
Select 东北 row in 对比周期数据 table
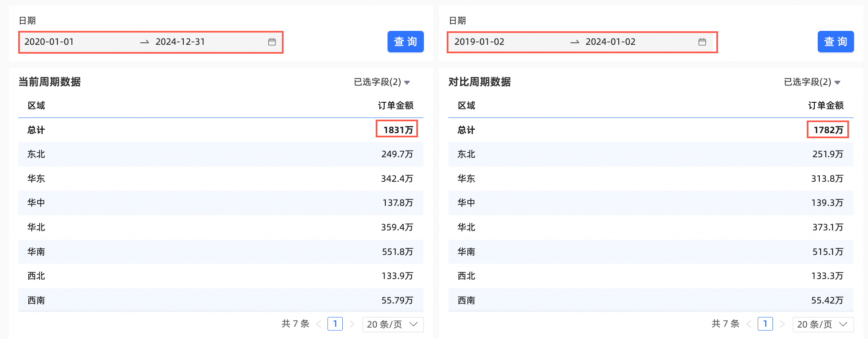point(651,154)
